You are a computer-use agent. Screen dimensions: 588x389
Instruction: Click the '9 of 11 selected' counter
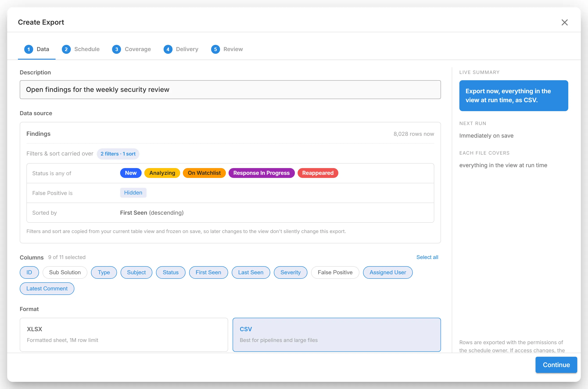[x=67, y=257]
